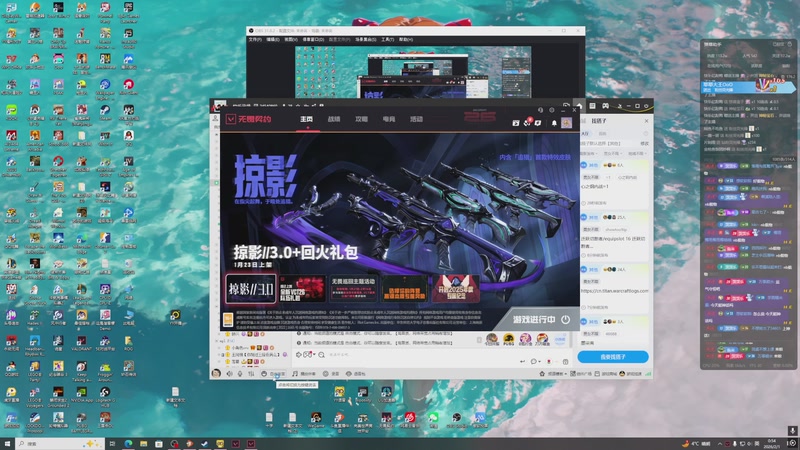Open the home icon in YY title bar
Screen dimensions: 800x450
579,106
